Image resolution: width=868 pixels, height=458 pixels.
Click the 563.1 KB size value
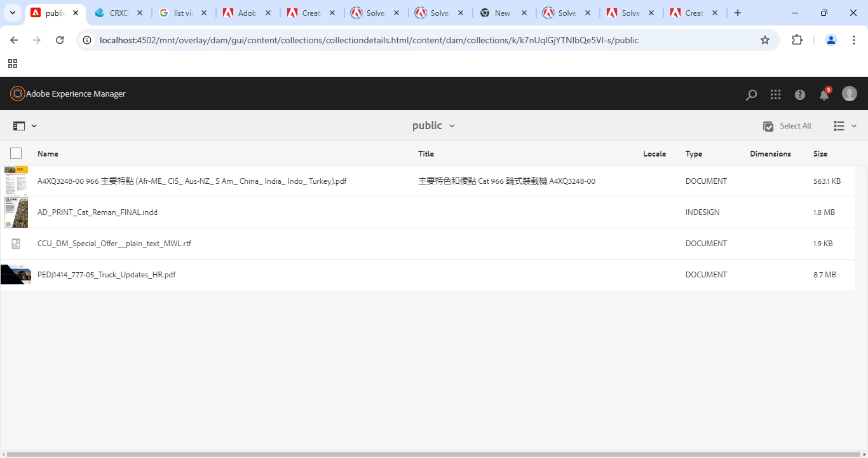click(827, 181)
